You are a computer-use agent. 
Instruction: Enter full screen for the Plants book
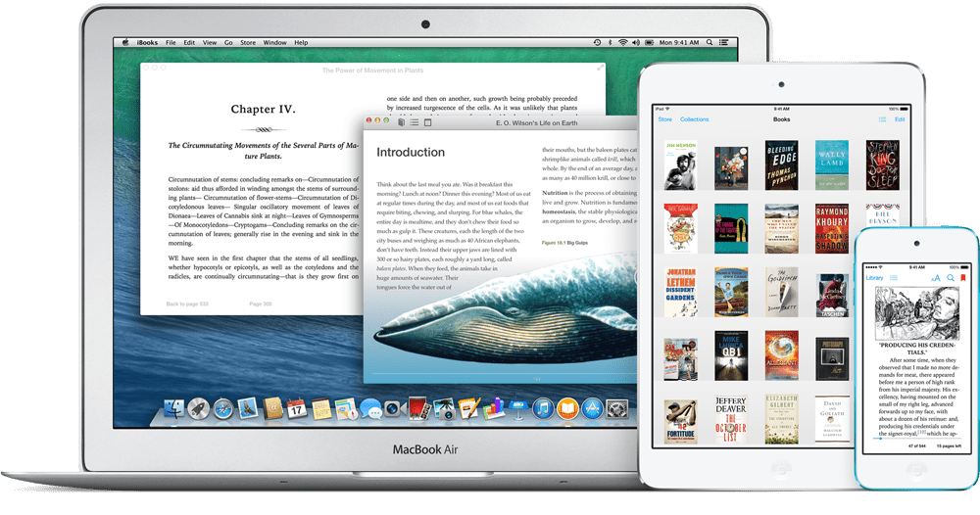click(600, 68)
